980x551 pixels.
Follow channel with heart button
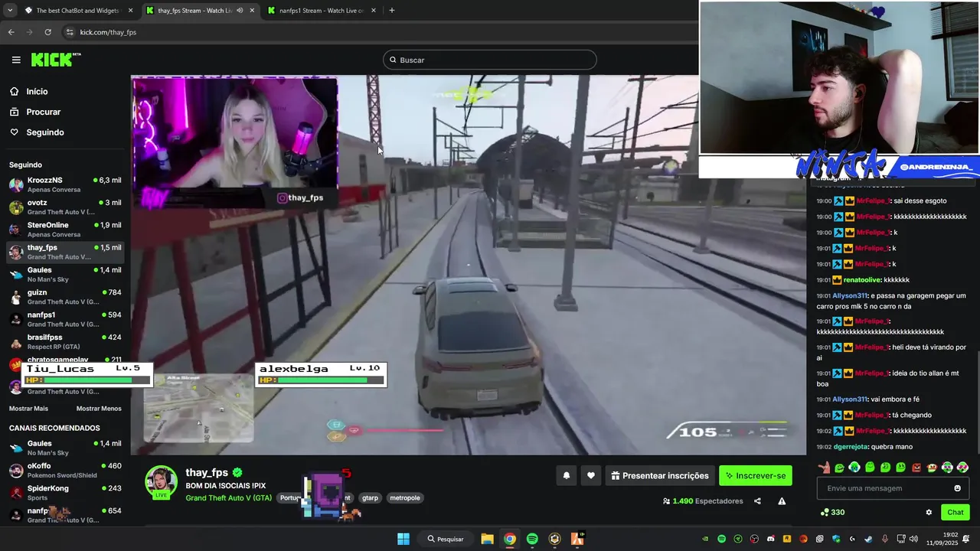[x=590, y=475]
